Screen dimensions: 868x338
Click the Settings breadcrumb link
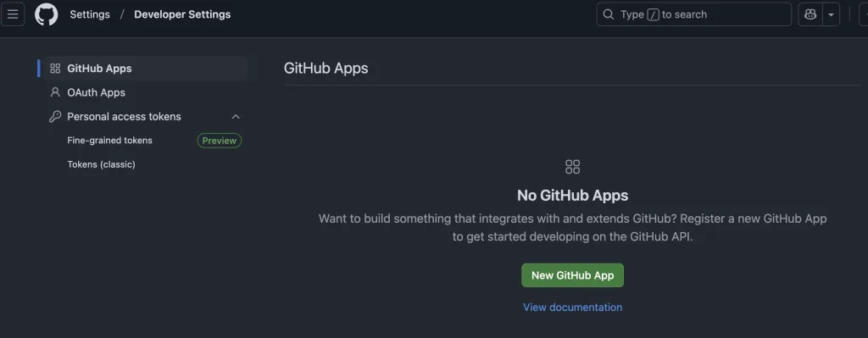(90, 14)
